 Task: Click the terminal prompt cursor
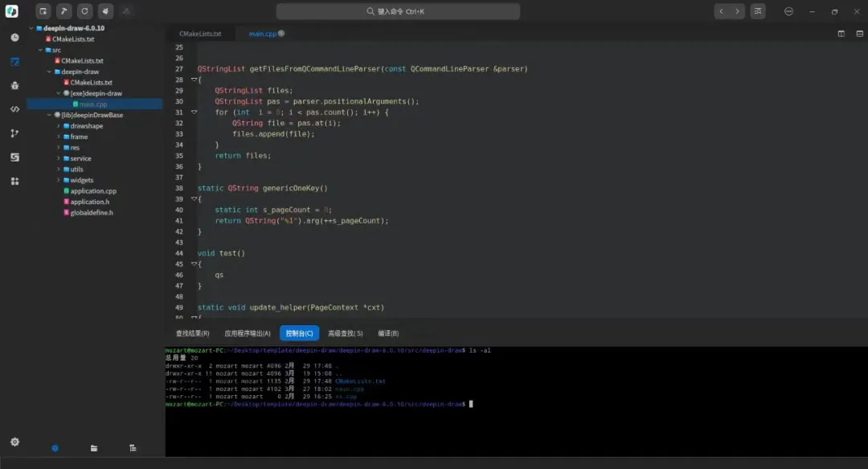[x=471, y=404]
